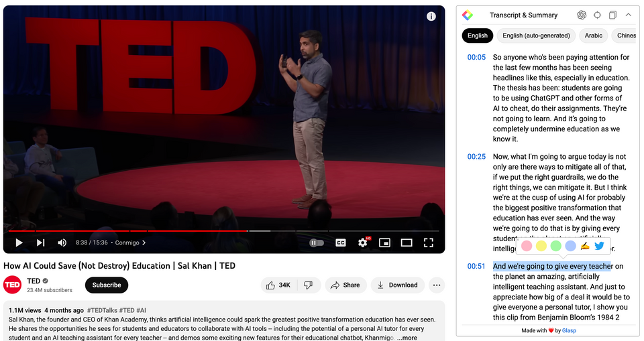Toggle closed captions CC
Image resolution: width=644 pixels, height=341 pixels.
click(x=341, y=243)
